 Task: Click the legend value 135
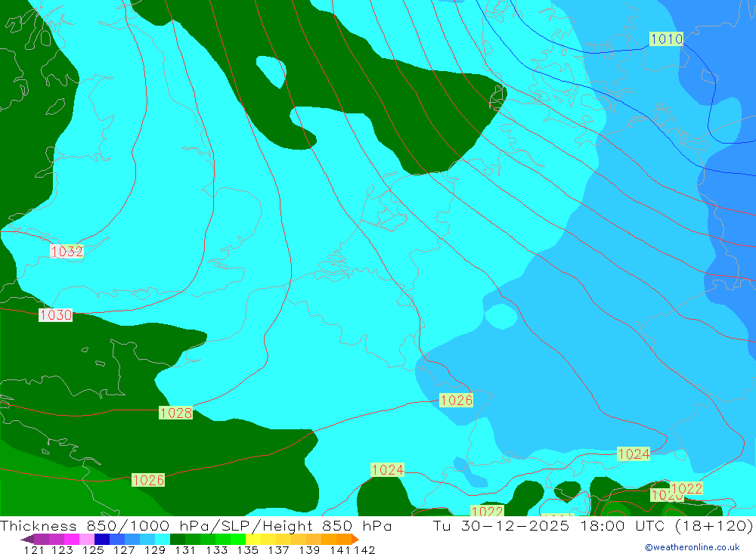(x=247, y=549)
